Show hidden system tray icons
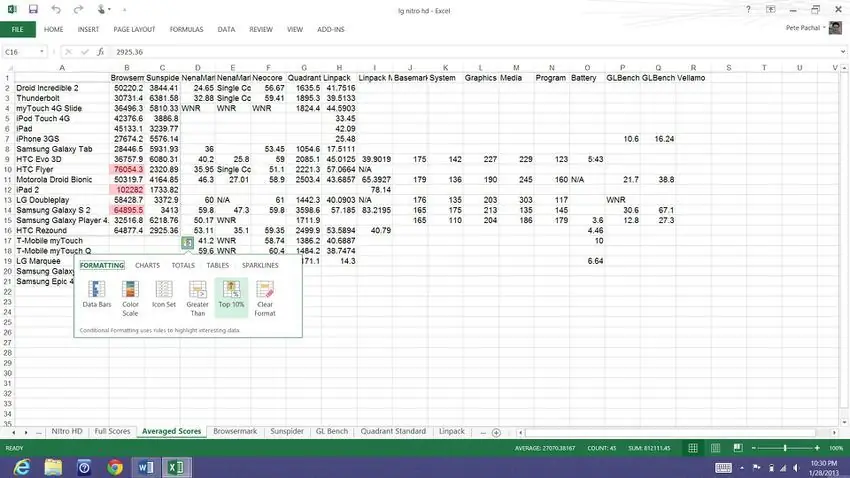The image size is (850, 478). (742, 468)
